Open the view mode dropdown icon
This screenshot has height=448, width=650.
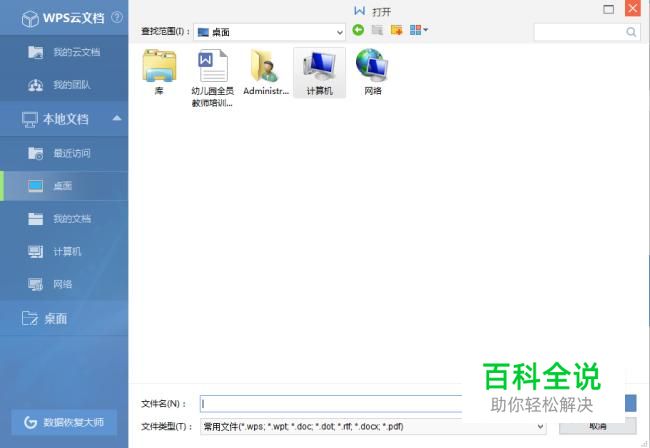coord(419,30)
